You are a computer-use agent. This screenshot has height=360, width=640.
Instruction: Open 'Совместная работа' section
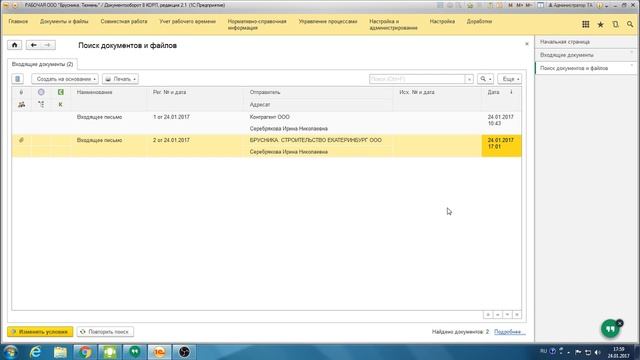(x=124, y=21)
